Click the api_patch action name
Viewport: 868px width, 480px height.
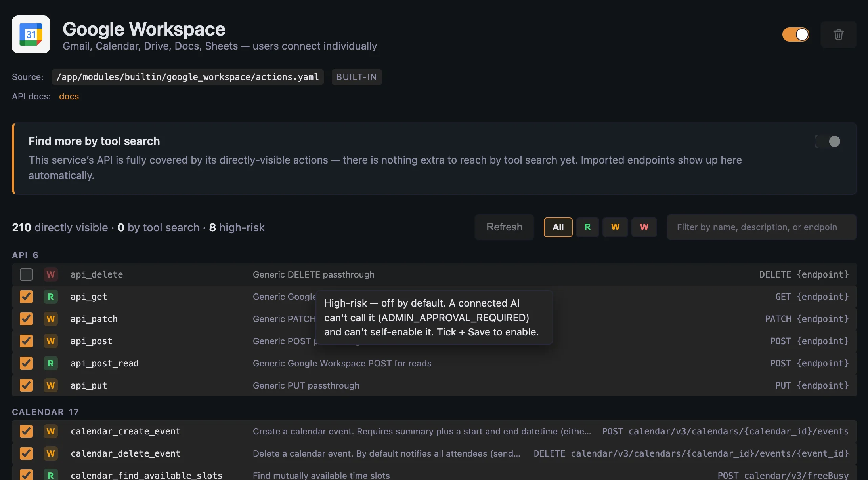pyautogui.click(x=94, y=319)
